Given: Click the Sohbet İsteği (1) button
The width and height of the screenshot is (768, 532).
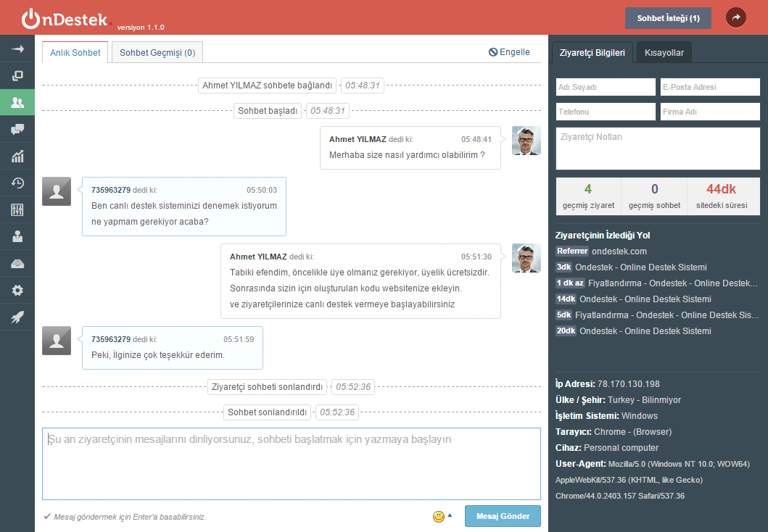Looking at the screenshot, I should 668,17.
